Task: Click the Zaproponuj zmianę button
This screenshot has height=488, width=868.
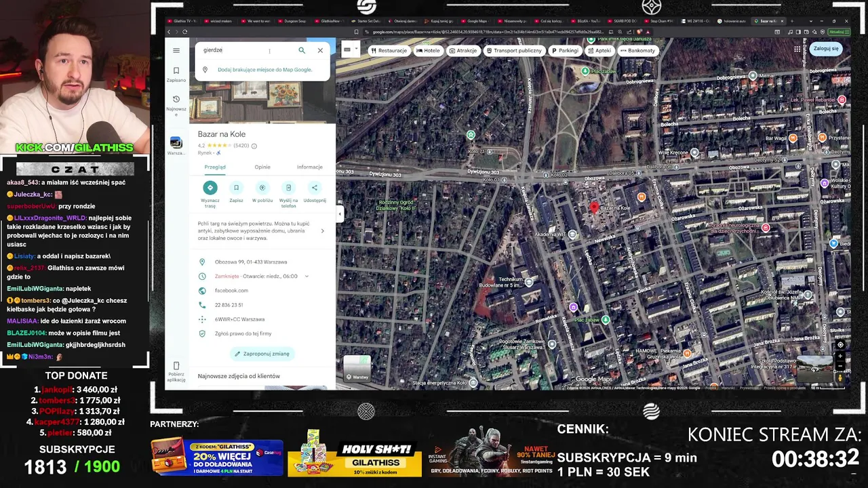Action: (x=262, y=354)
